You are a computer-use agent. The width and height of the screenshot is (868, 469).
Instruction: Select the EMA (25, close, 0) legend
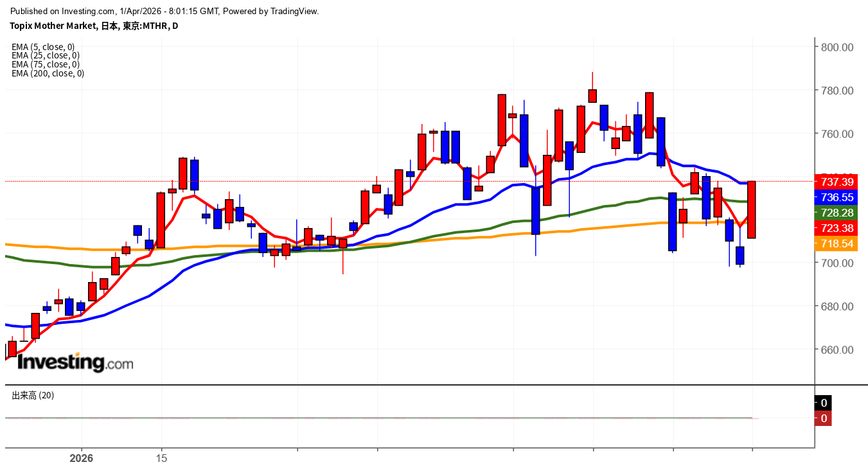[x=45, y=55]
